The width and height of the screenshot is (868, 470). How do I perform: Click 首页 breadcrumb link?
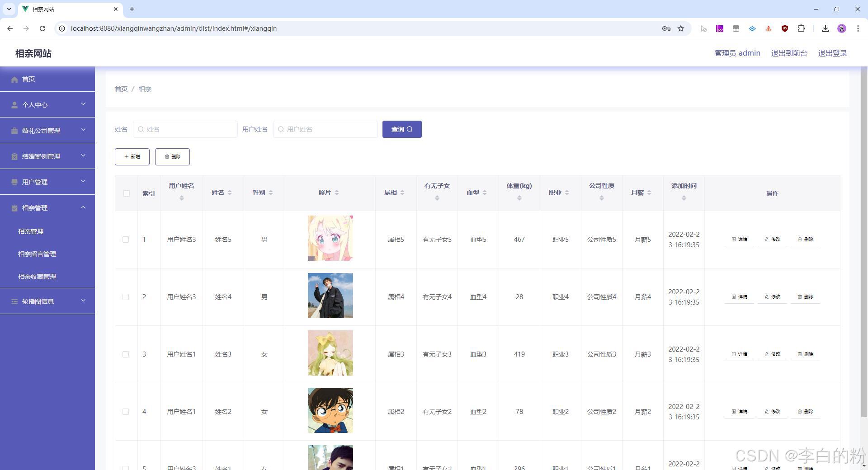pyautogui.click(x=121, y=89)
